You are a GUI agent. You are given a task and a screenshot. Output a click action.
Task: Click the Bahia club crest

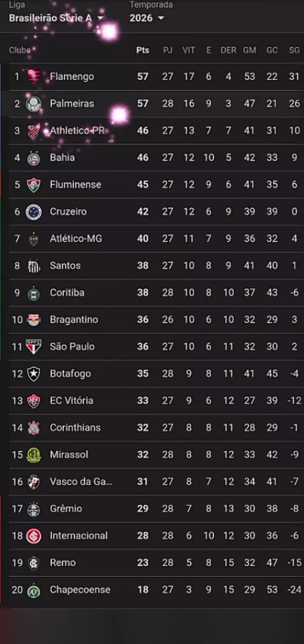(34, 158)
